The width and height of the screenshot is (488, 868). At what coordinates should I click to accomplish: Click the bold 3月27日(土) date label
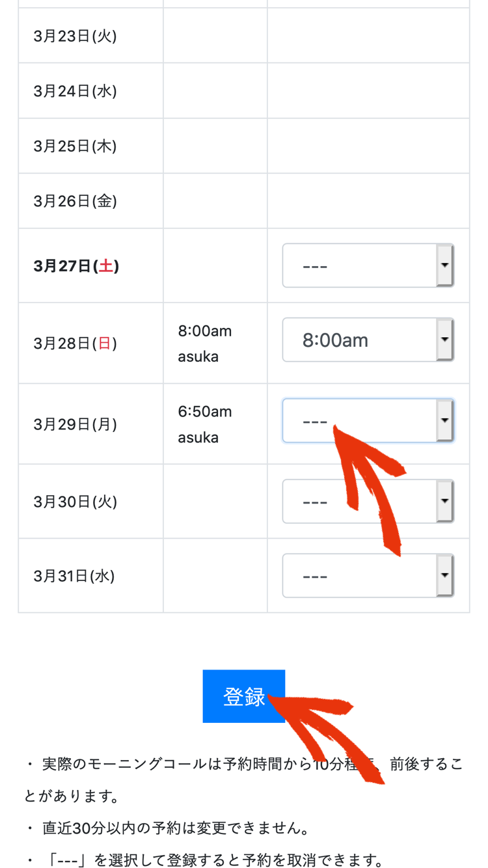click(x=76, y=265)
